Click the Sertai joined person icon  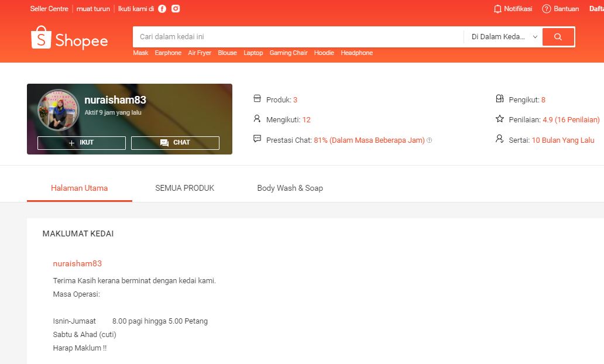click(x=500, y=139)
